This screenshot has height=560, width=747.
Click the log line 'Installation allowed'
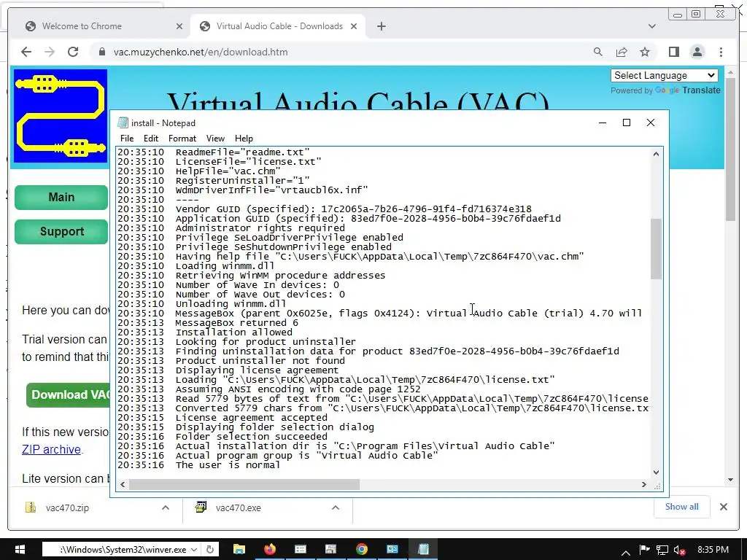tap(234, 332)
